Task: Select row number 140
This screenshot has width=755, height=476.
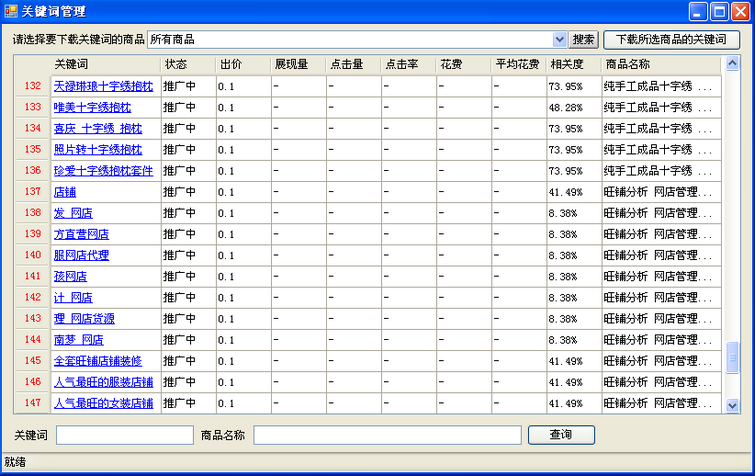Action: point(33,255)
